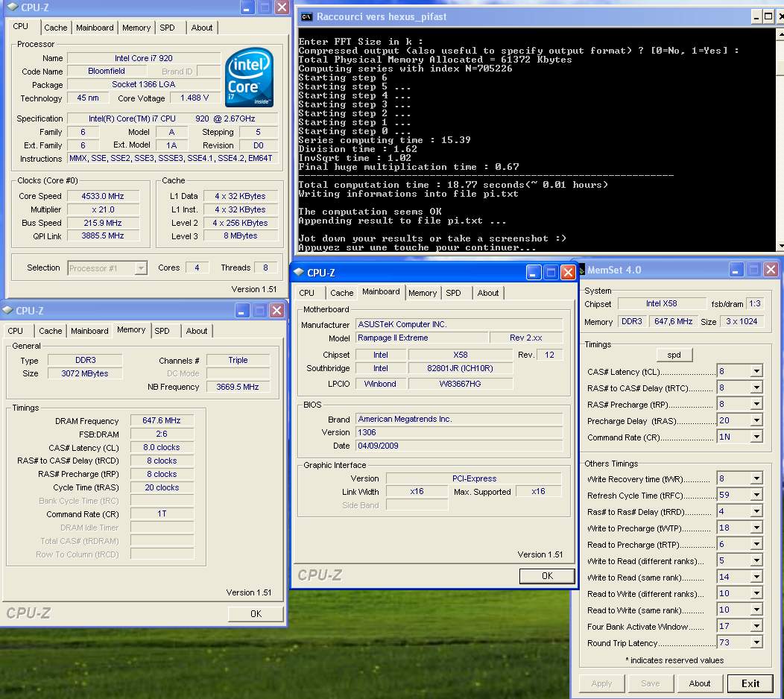784x699 pixels.
Task: Click the DRAM Frequency 647.6 MHz value
Action: [162, 420]
